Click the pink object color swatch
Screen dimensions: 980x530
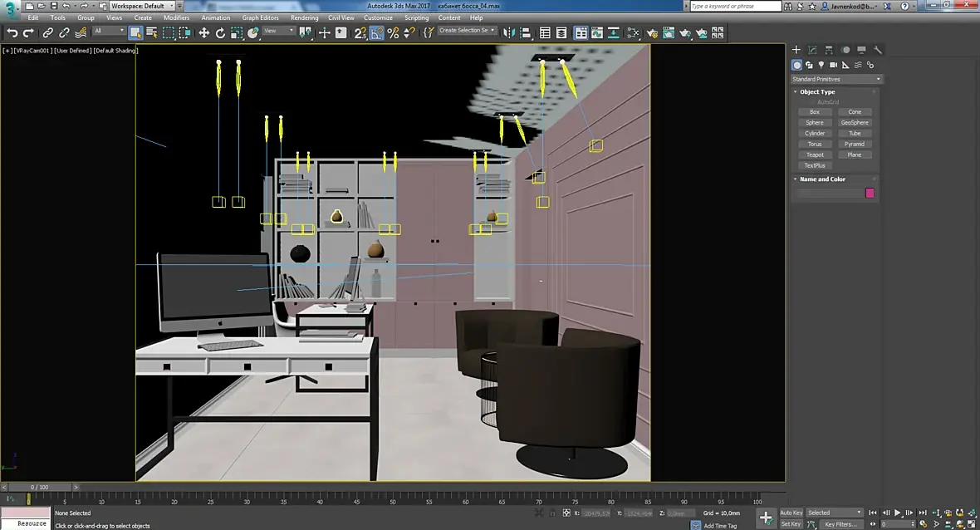pyautogui.click(x=870, y=193)
